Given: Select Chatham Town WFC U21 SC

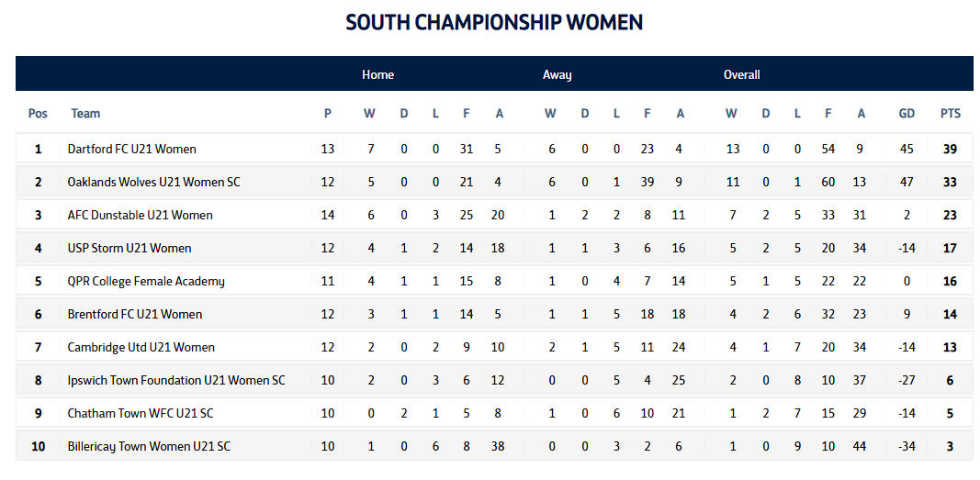Looking at the screenshot, I should coord(140,413).
